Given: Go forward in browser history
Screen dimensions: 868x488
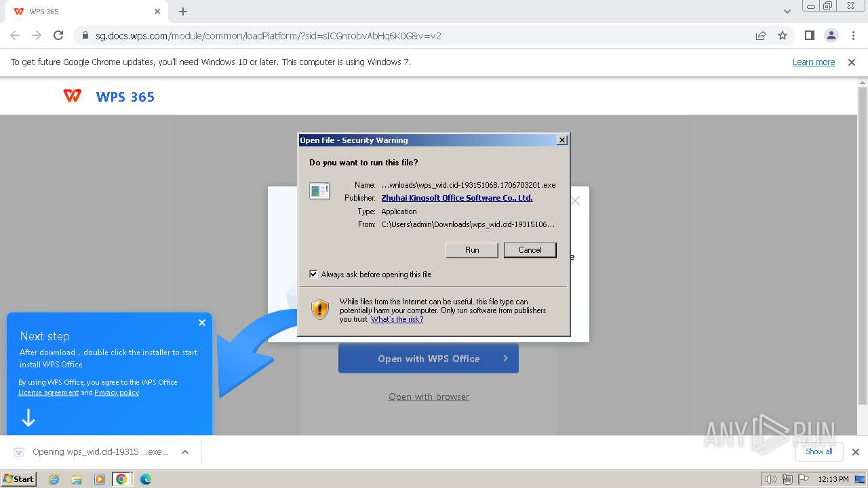Looking at the screenshot, I should pyautogui.click(x=37, y=35).
